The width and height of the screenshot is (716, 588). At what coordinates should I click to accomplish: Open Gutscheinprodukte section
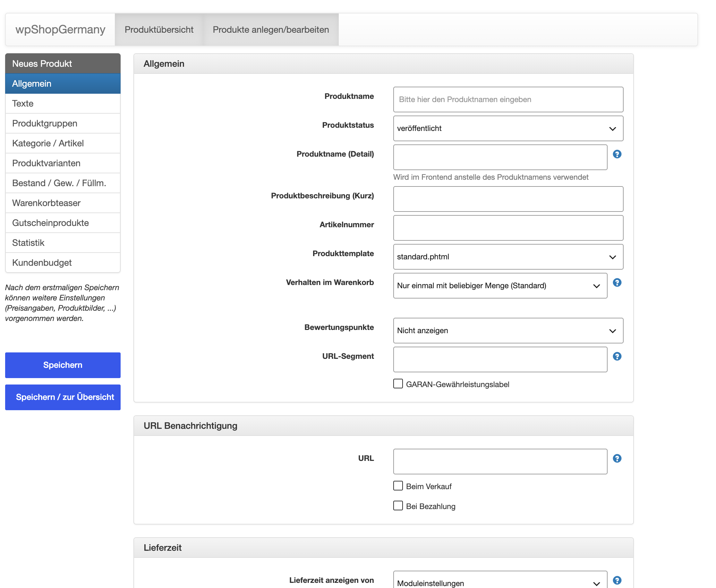click(63, 223)
